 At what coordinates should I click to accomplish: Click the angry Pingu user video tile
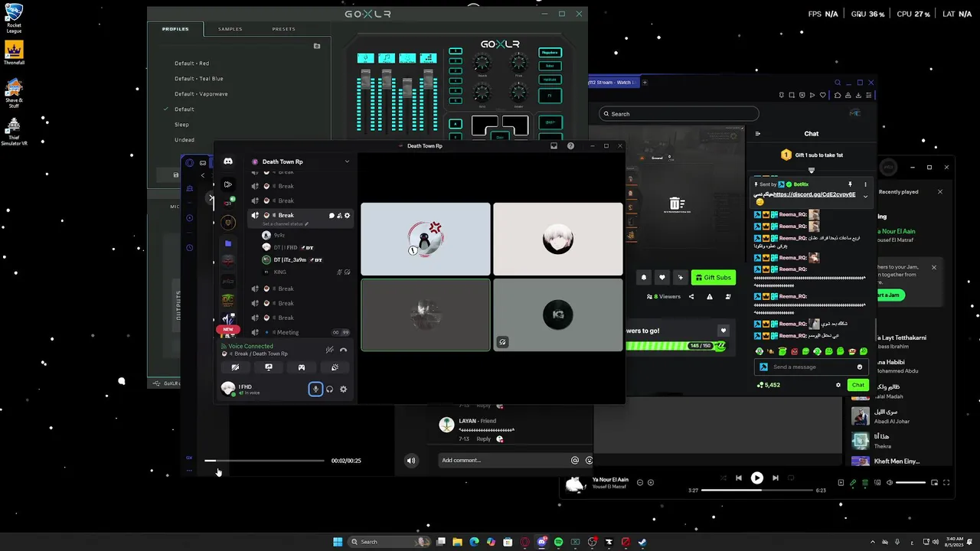[x=426, y=239]
